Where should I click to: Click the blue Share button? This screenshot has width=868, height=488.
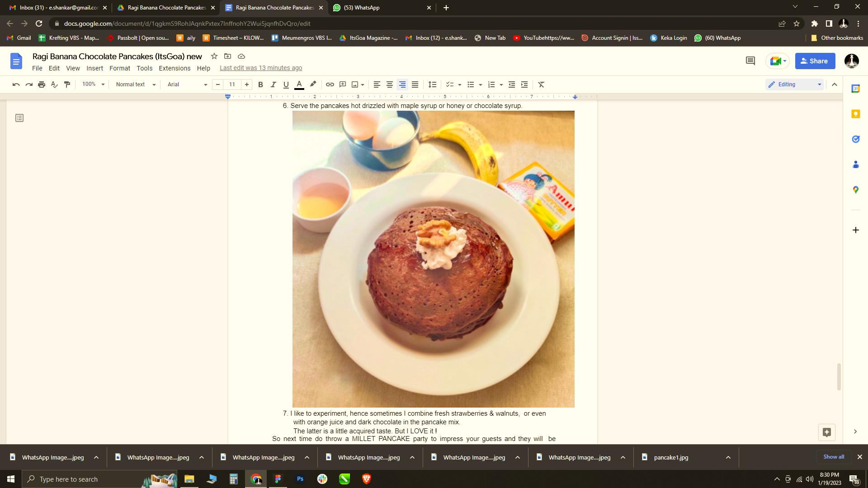click(815, 61)
